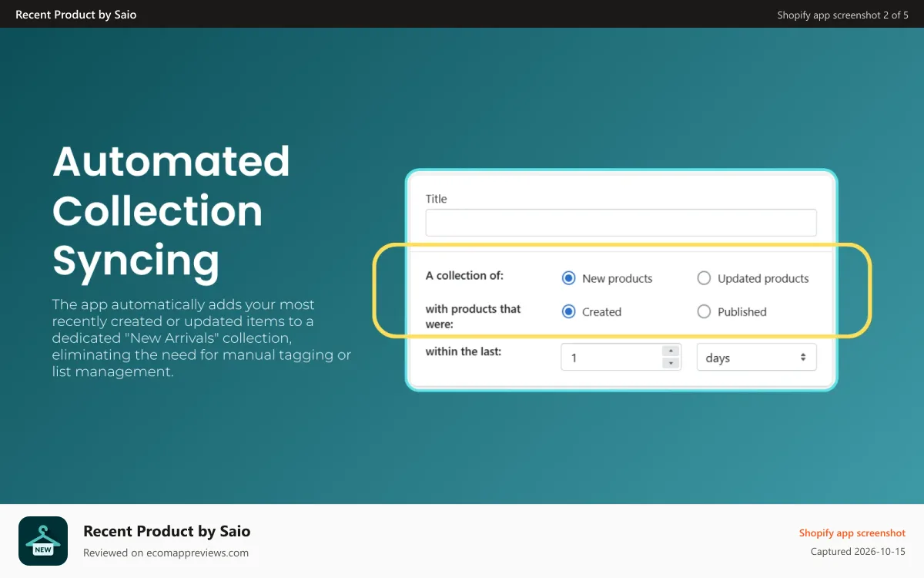This screenshot has width=924, height=578.
Task: Select the Updated products radio button
Action: tap(704, 278)
